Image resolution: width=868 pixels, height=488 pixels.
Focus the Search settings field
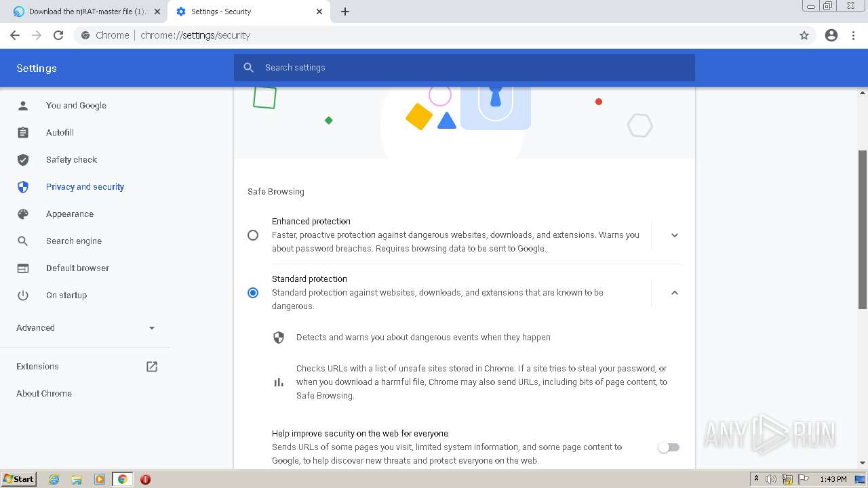pyautogui.click(x=465, y=68)
